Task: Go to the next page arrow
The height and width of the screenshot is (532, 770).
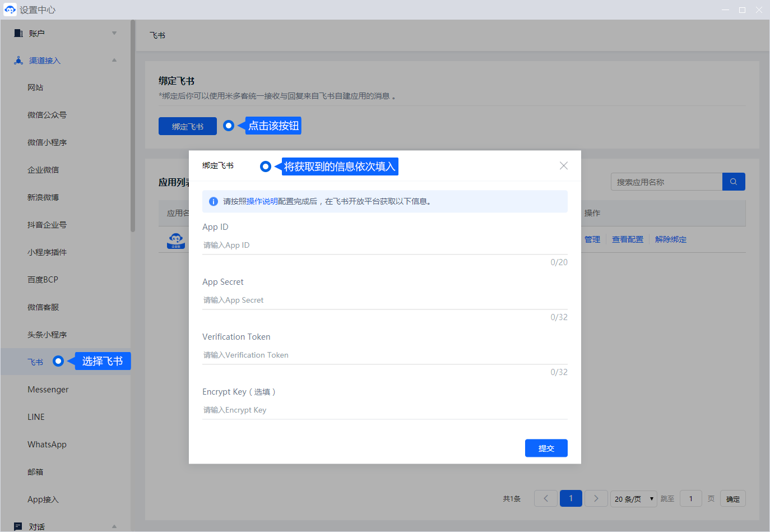Action: click(x=596, y=498)
